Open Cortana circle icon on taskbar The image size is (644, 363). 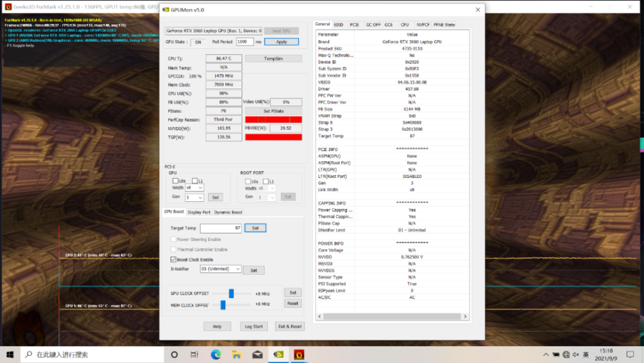pos(174,355)
